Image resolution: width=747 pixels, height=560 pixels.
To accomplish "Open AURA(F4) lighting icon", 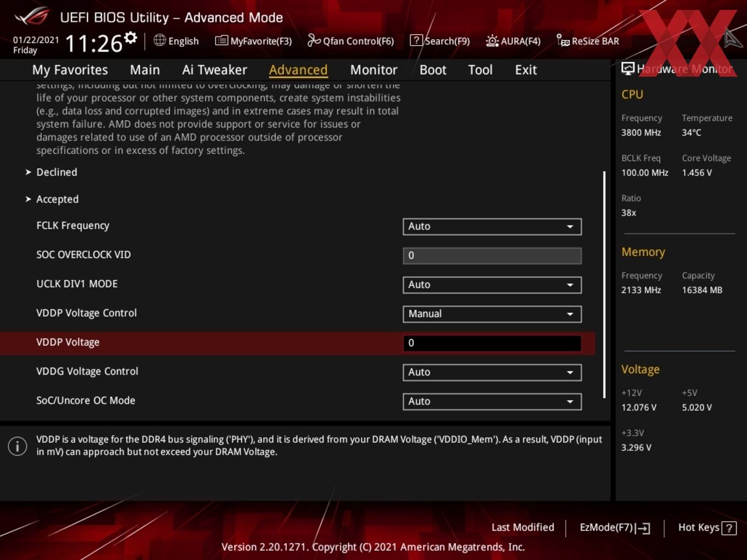I will [x=492, y=41].
